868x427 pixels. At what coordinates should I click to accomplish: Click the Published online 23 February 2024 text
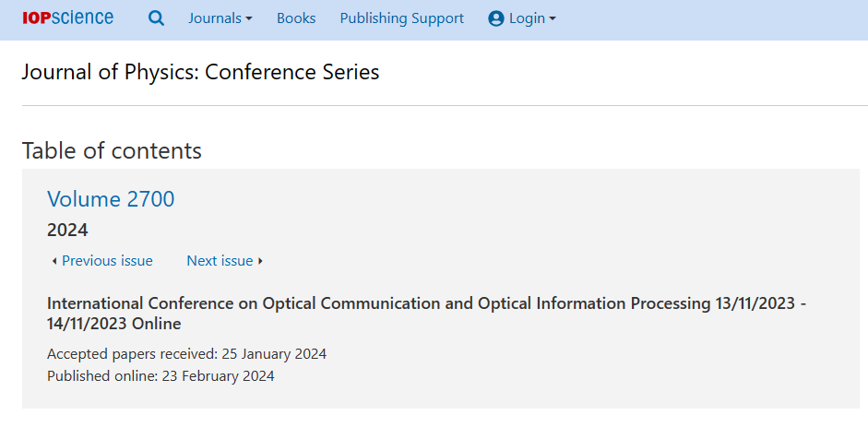[x=161, y=376]
